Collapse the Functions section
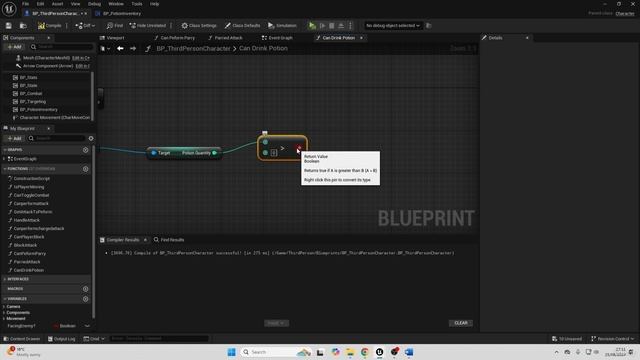The height and width of the screenshot is (360, 640). click(4, 169)
